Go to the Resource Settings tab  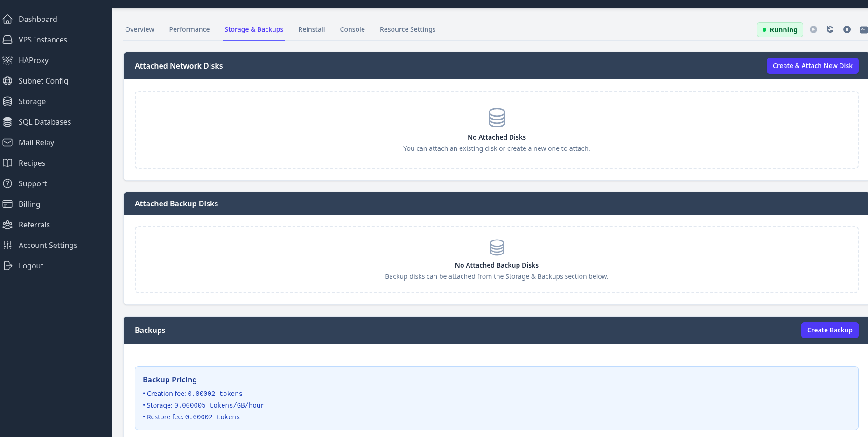pyautogui.click(x=407, y=29)
